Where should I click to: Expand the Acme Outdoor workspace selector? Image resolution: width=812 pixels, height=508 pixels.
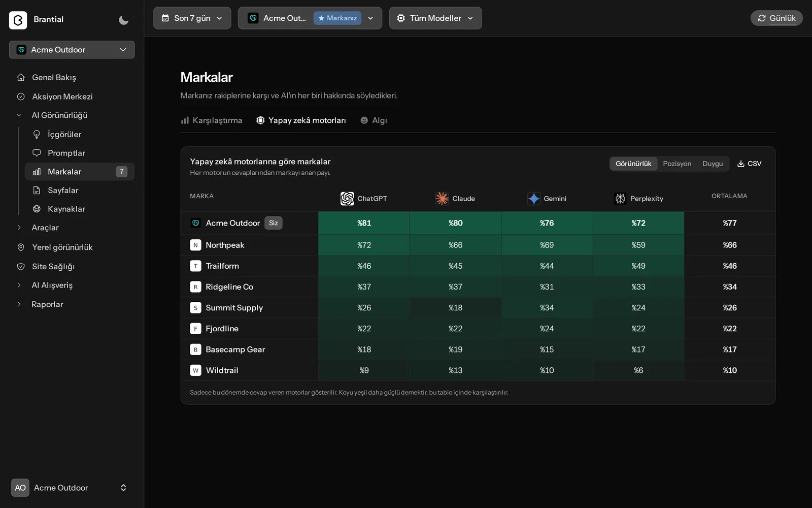tap(72, 50)
